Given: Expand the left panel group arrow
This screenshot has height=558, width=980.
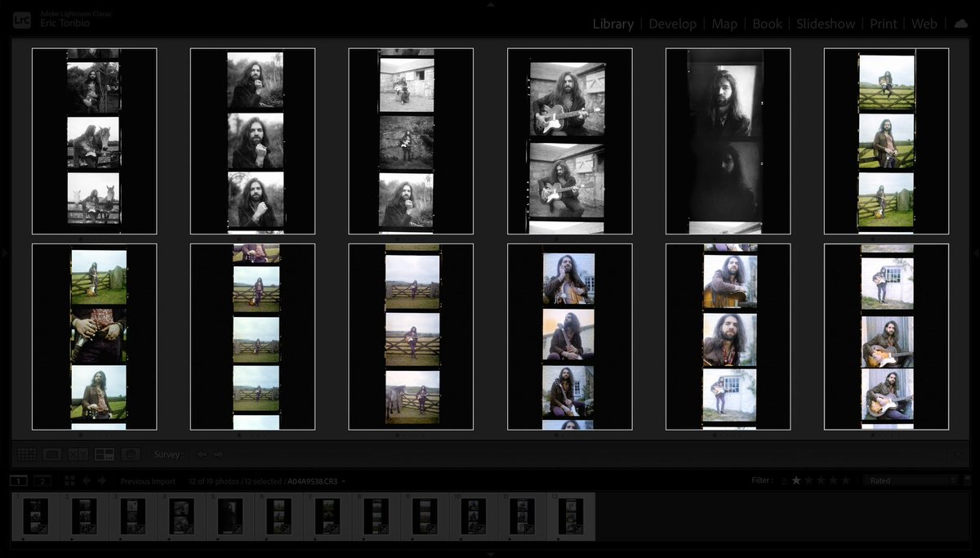Looking at the screenshot, I should coord(4,254).
